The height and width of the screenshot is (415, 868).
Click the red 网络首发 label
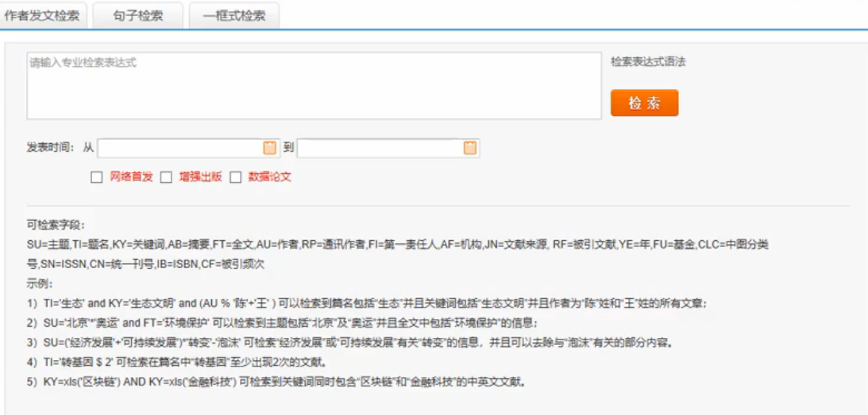[x=131, y=177]
